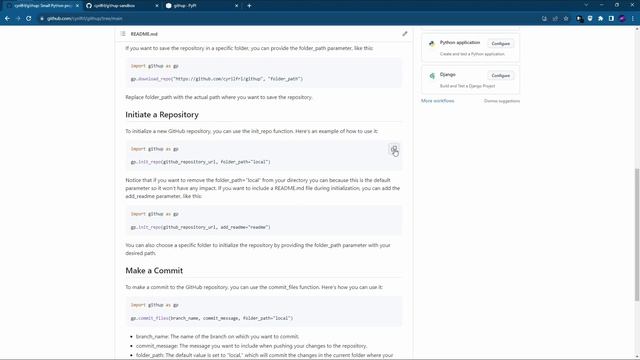Image resolution: width=640 pixels, height=360 pixels.
Task: Click the install/download page icon in address bar
Action: click(544, 18)
